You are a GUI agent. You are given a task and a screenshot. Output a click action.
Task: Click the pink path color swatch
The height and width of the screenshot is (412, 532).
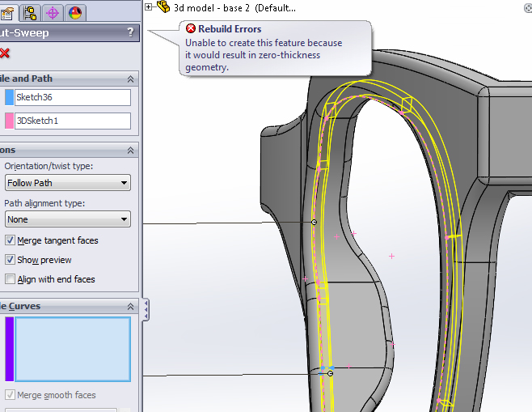(x=9, y=121)
